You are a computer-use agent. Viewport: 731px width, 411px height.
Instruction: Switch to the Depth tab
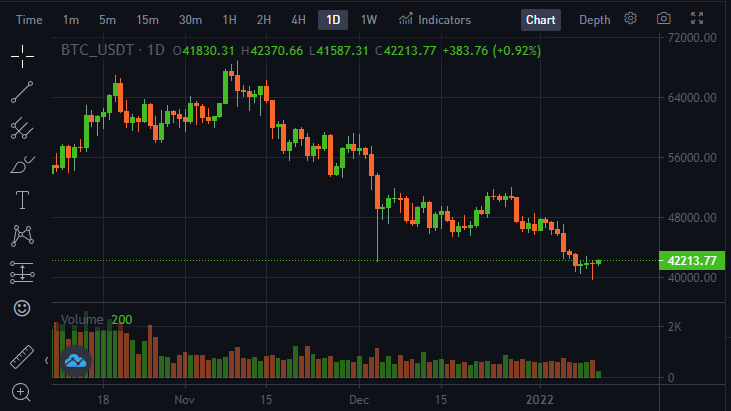[x=594, y=20]
